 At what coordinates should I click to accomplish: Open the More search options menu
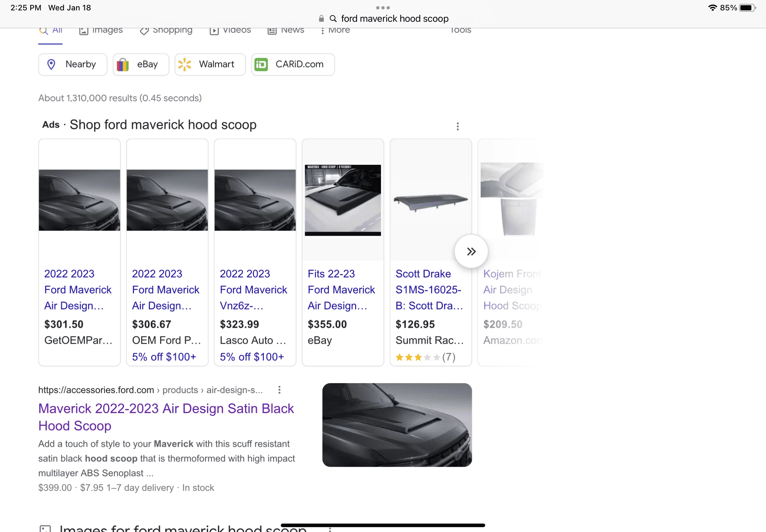(335, 30)
